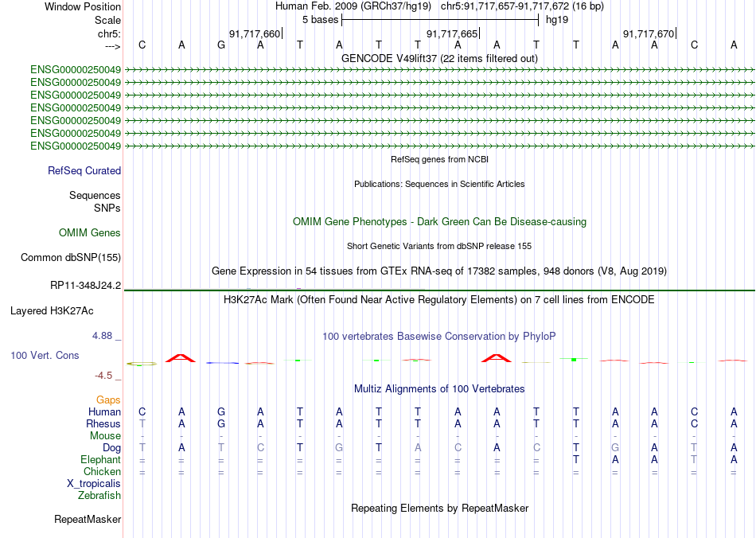Click the -4.5 PhyloP lower limit value
756x538 pixels.
point(103,375)
